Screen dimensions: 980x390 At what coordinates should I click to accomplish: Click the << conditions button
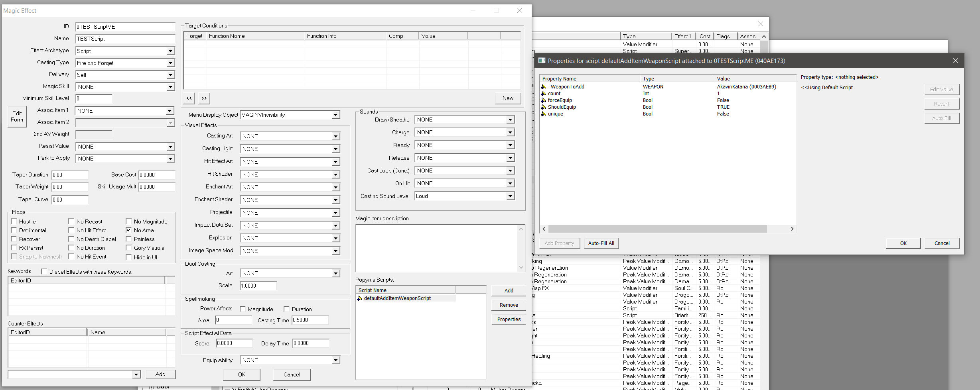pos(189,98)
